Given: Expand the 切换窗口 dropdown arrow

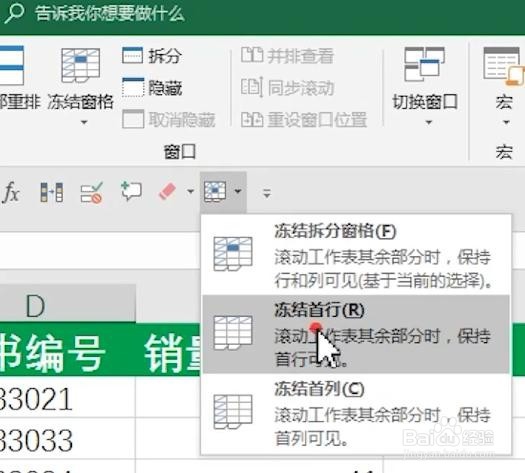Looking at the screenshot, I should [429, 123].
